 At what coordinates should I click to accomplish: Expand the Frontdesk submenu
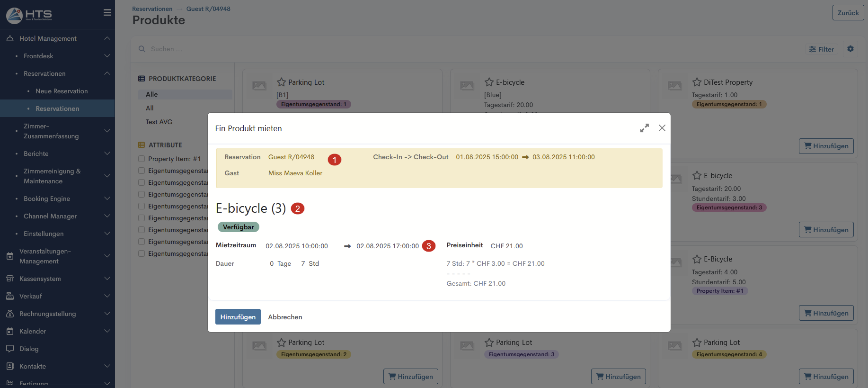coord(107,56)
